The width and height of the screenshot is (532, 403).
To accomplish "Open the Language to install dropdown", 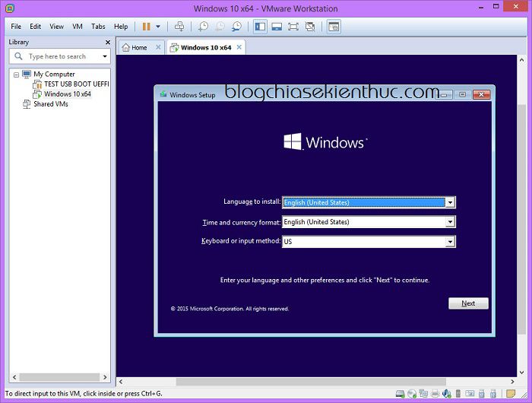I will 450,202.
